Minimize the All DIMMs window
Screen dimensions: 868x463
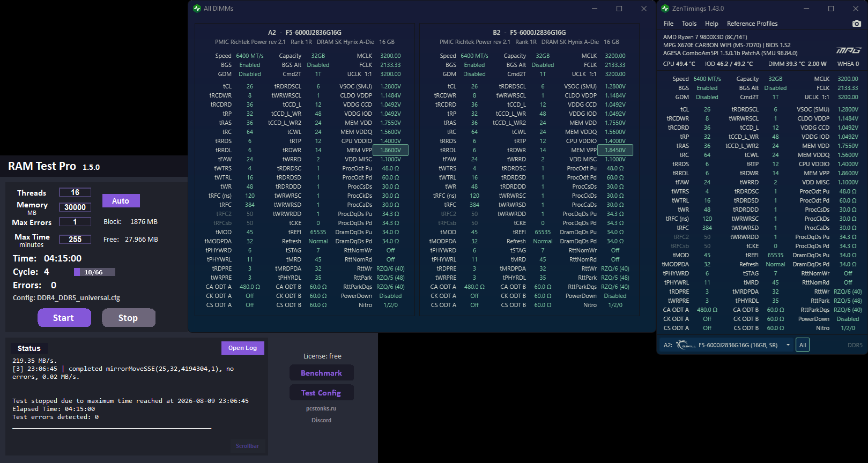595,9
